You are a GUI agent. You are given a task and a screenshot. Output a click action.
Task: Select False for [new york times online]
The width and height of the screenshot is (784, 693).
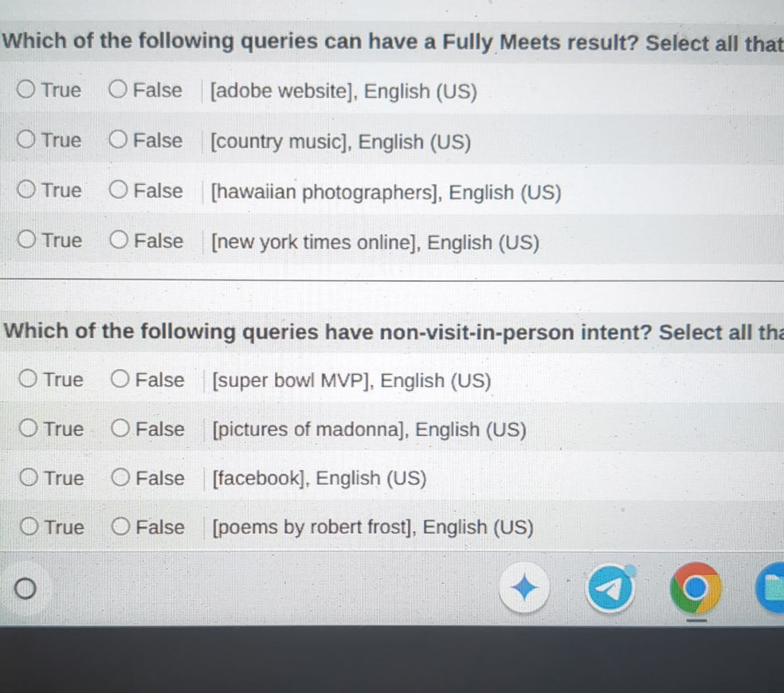pos(118,240)
